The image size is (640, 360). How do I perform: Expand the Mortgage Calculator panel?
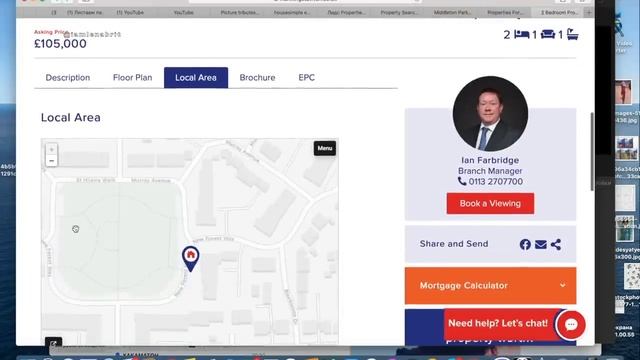pyautogui.click(x=490, y=286)
